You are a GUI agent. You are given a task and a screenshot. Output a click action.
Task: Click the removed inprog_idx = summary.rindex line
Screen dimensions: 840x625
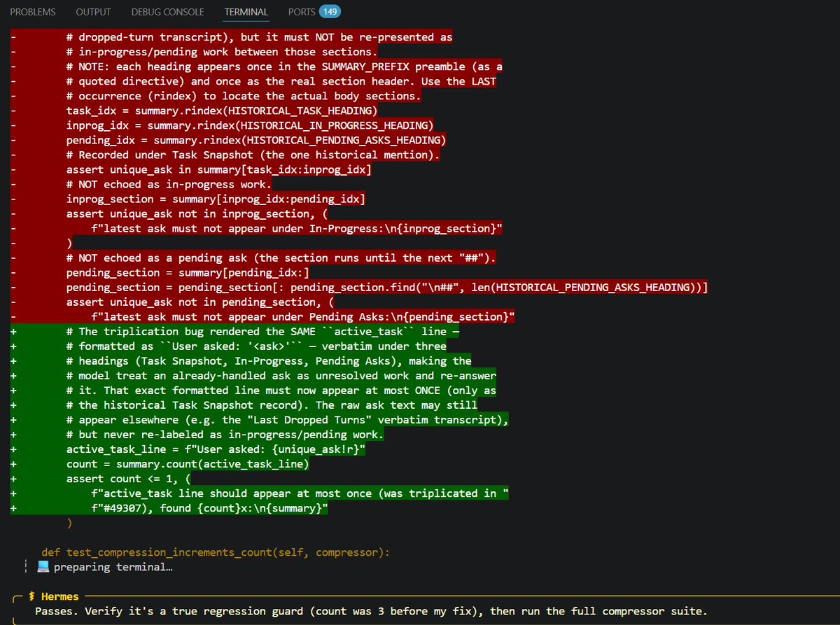pyautogui.click(x=250, y=125)
